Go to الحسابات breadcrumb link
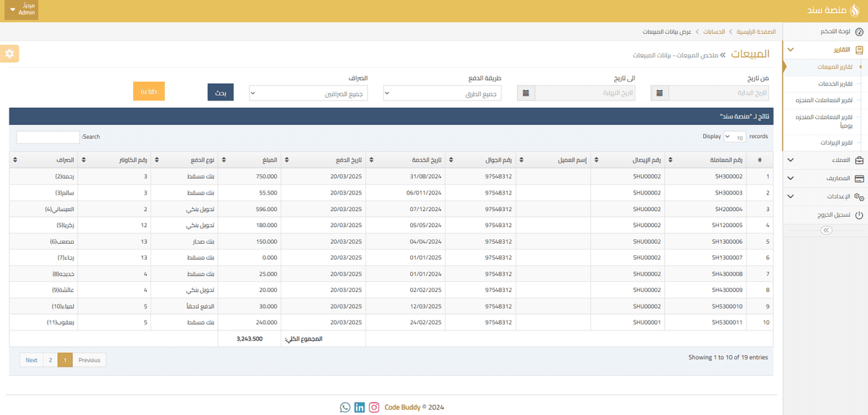Image resolution: width=868 pixels, height=415 pixels. [715, 33]
